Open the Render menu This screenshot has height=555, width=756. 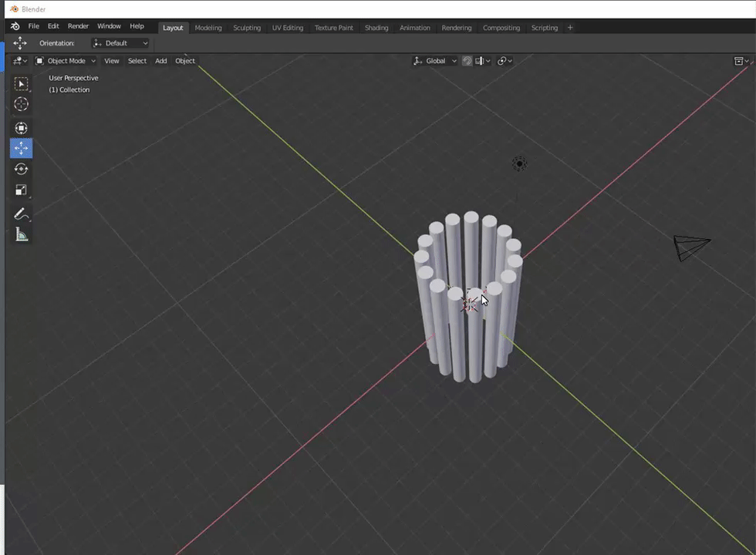pyautogui.click(x=78, y=26)
